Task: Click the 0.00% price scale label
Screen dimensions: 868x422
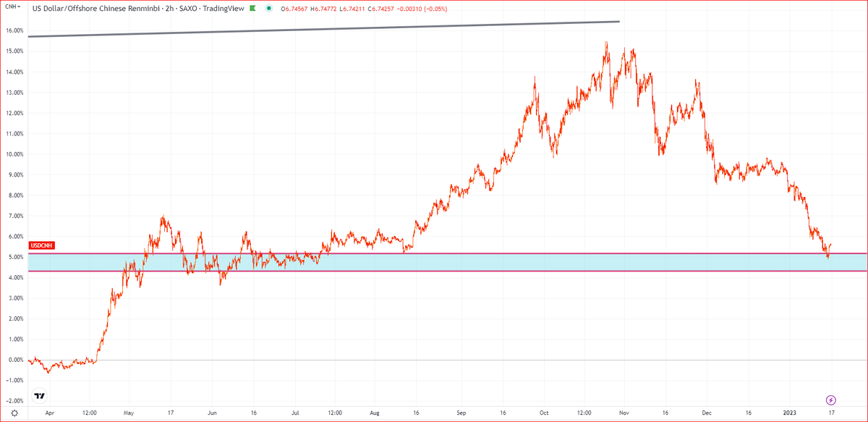Action: click(x=16, y=360)
